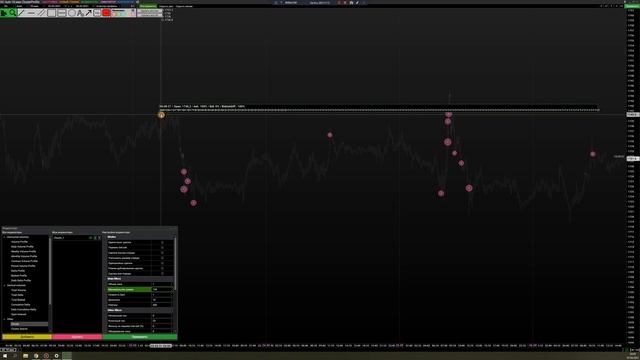The height and width of the screenshot is (360, 640).
Task: Select Tick Delta indicator
Action: pyautogui.click(x=18, y=295)
